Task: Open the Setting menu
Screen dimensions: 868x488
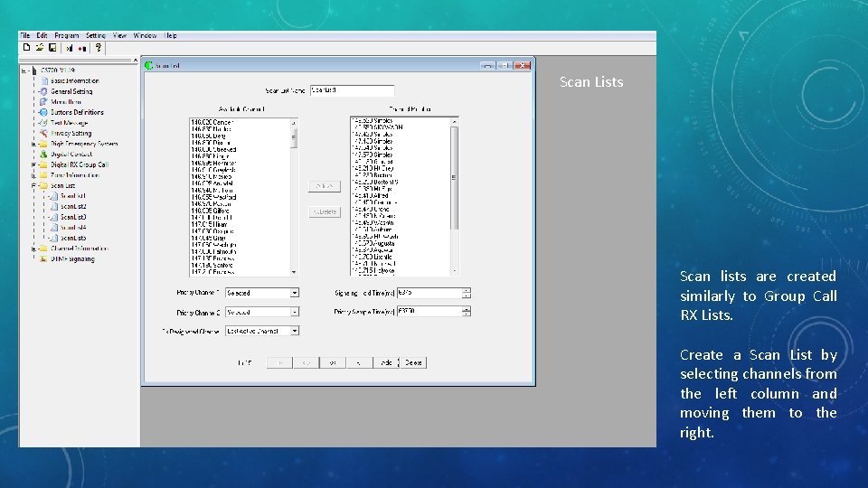Action: pos(95,35)
